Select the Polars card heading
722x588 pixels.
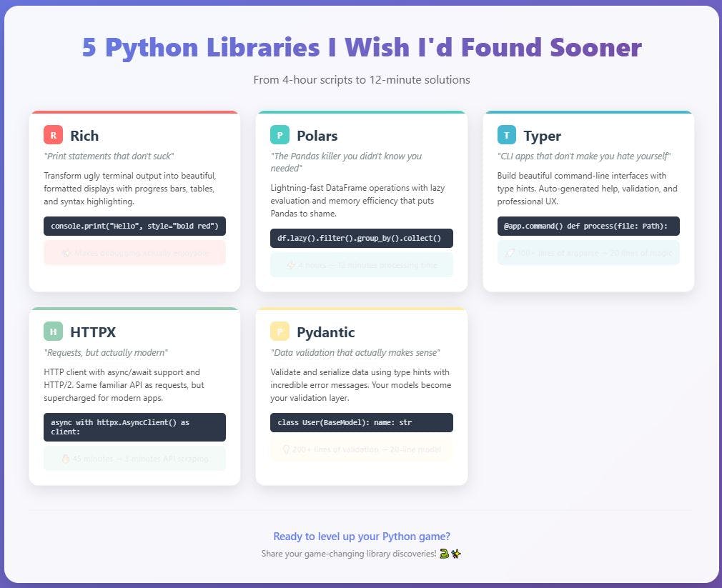pos(317,136)
